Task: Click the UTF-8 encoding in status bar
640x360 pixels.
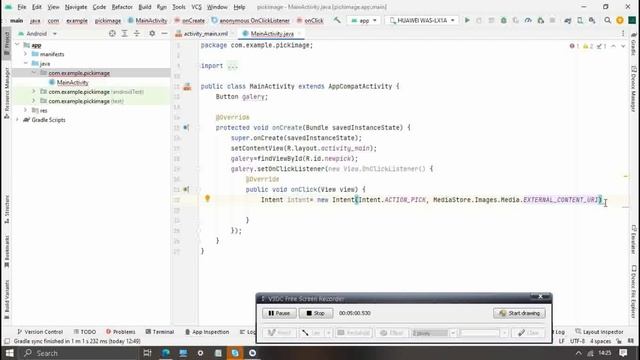Action: pos(577,341)
